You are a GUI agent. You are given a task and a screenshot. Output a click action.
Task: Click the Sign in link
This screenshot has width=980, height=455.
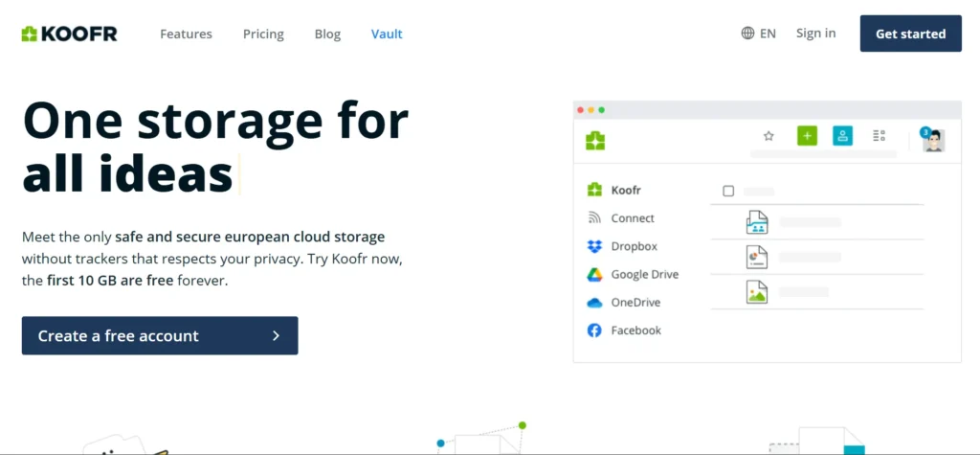pos(815,34)
